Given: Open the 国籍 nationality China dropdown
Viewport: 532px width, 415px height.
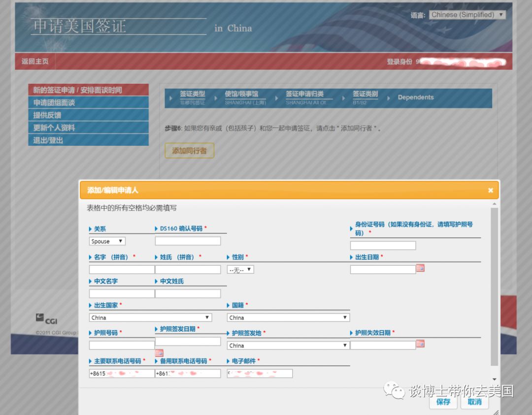Looking at the screenshot, I should (x=288, y=318).
